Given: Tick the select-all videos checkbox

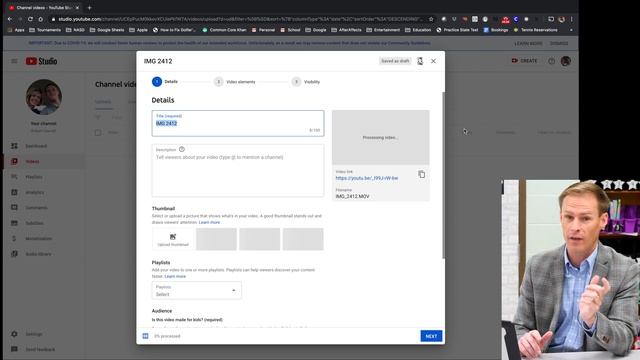Looking at the screenshot, I should [x=98, y=133].
